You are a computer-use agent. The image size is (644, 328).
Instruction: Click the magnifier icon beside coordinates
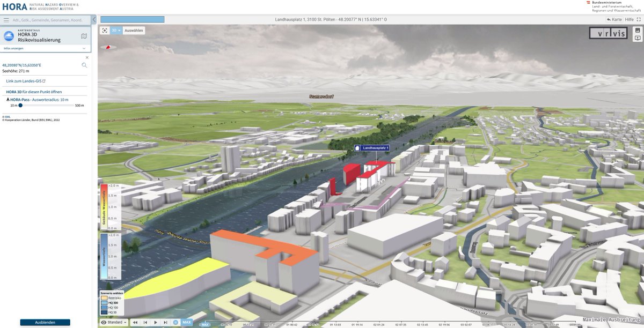pyautogui.click(x=84, y=65)
